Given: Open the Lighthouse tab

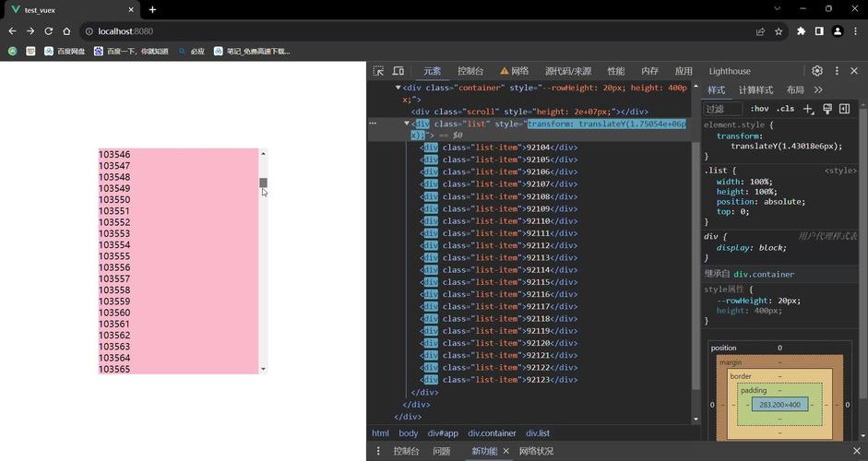Looking at the screenshot, I should pos(730,71).
